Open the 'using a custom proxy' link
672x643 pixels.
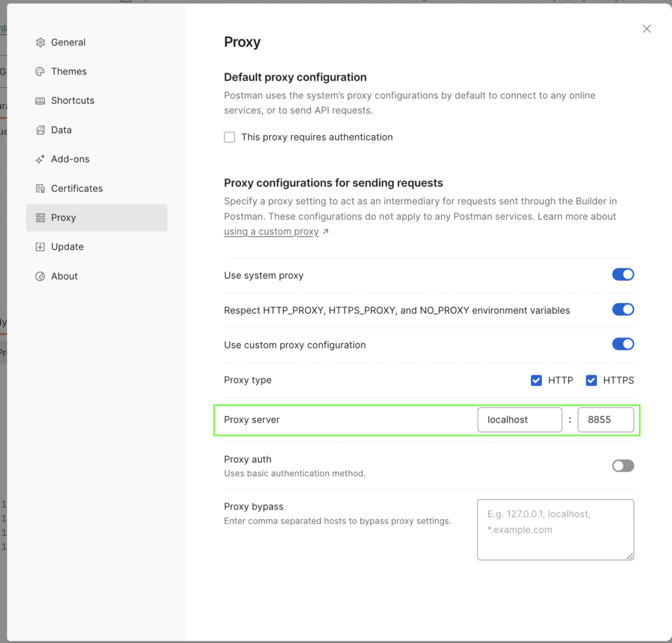point(271,232)
